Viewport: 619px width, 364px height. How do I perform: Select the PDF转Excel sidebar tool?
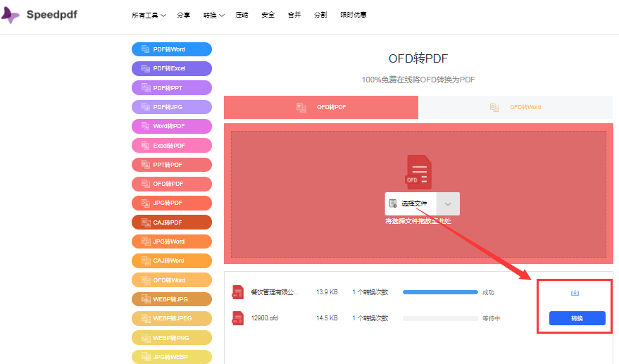pyautogui.click(x=172, y=68)
